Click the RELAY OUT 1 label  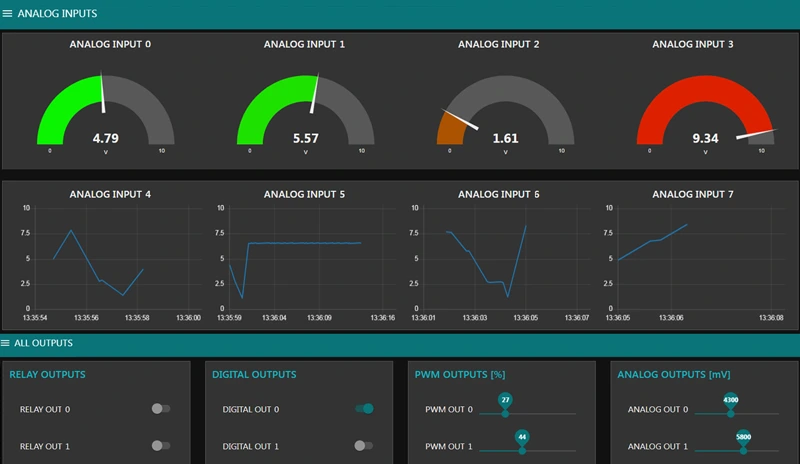tap(45, 447)
